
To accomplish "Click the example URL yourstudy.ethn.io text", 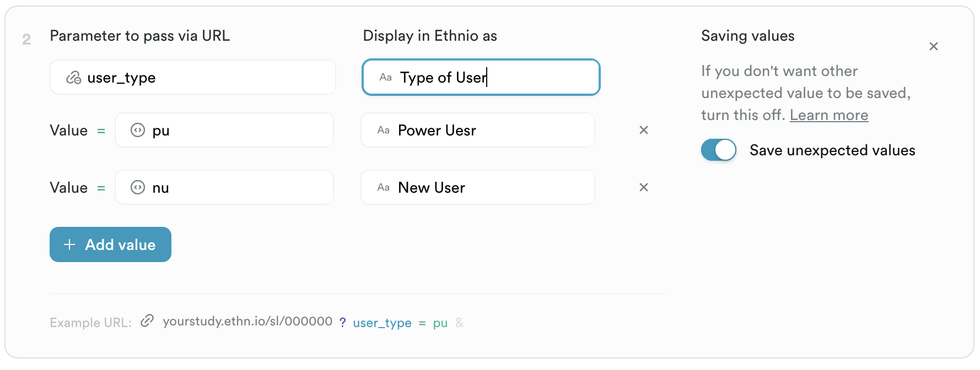I will (247, 322).
